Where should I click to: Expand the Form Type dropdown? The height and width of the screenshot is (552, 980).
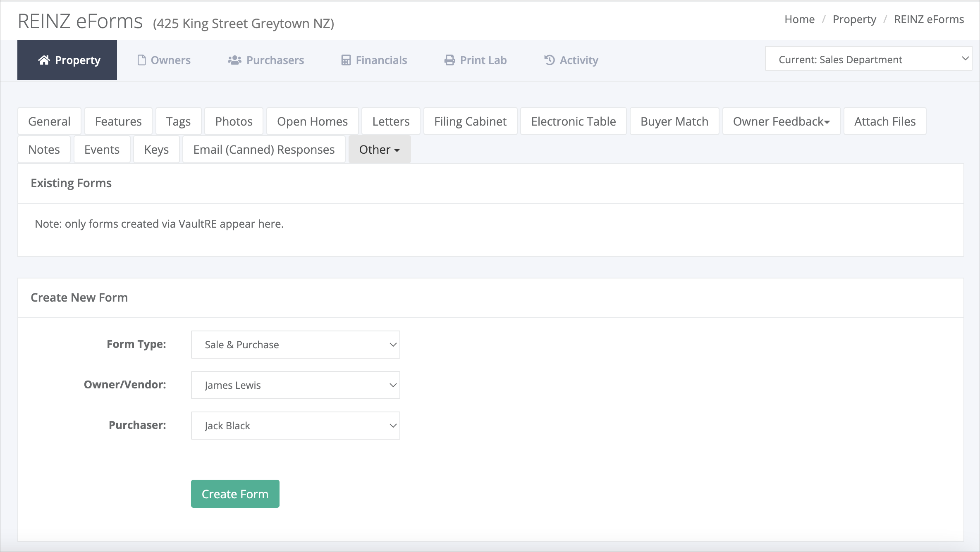(x=295, y=345)
